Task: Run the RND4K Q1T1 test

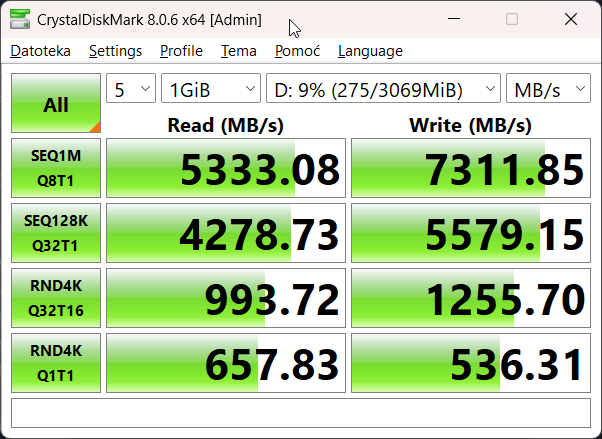Action: (56, 363)
